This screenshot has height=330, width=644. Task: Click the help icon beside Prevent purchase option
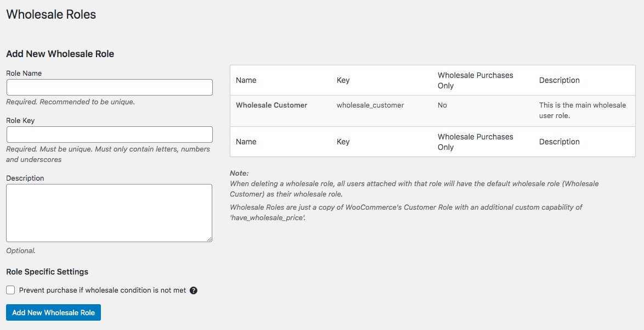(x=193, y=290)
